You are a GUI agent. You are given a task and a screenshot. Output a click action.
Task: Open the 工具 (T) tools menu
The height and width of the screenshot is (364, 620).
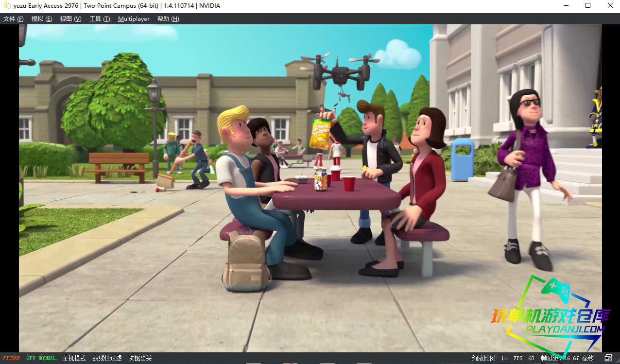coord(99,19)
